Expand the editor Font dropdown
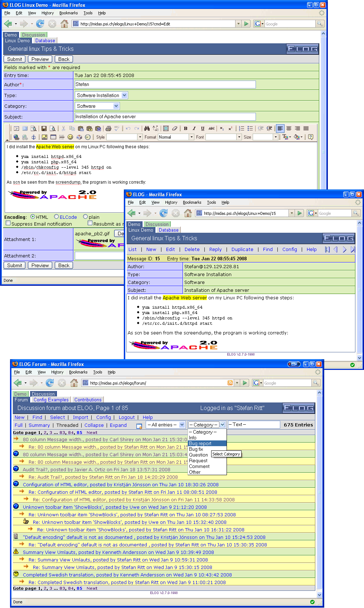This screenshot has height=608, width=364. (224, 137)
